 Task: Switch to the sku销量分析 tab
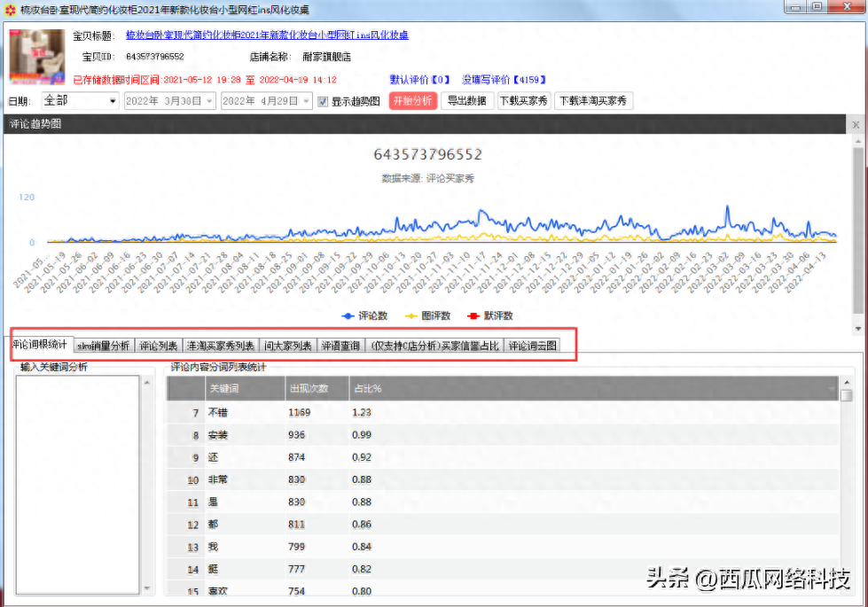click(103, 346)
